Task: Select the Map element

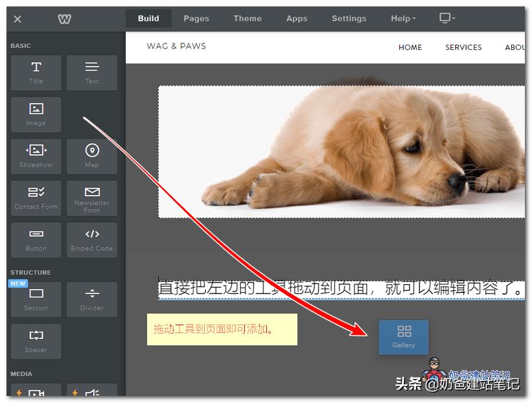Action: tap(92, 156)
